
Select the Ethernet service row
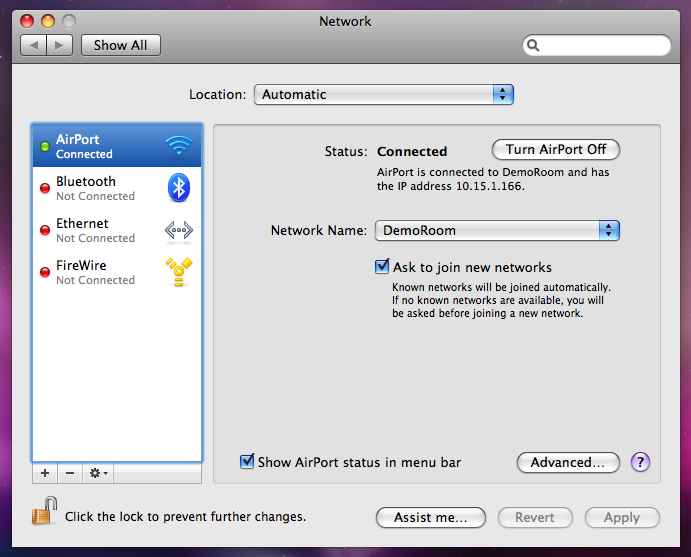[x=117, y=230]
